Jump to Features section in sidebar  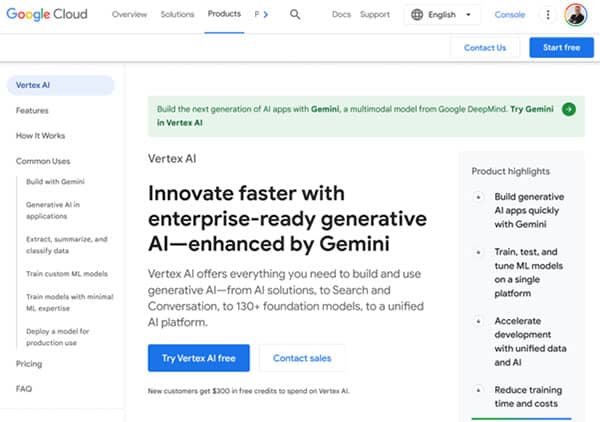[x=32, y=111]
